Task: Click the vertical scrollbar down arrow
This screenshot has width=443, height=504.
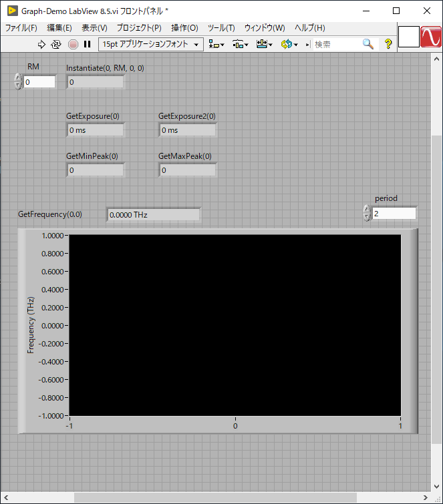Action: pos(436,487)
